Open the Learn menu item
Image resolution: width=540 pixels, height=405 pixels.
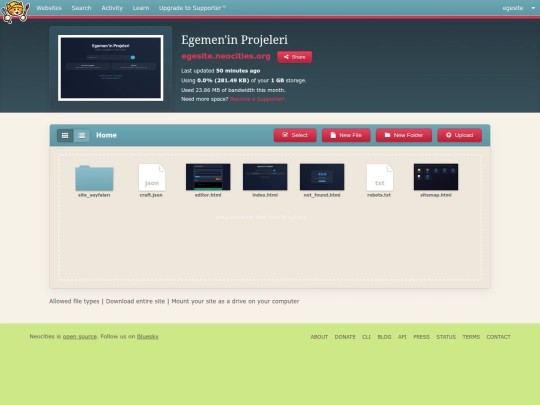pos(141,8)
